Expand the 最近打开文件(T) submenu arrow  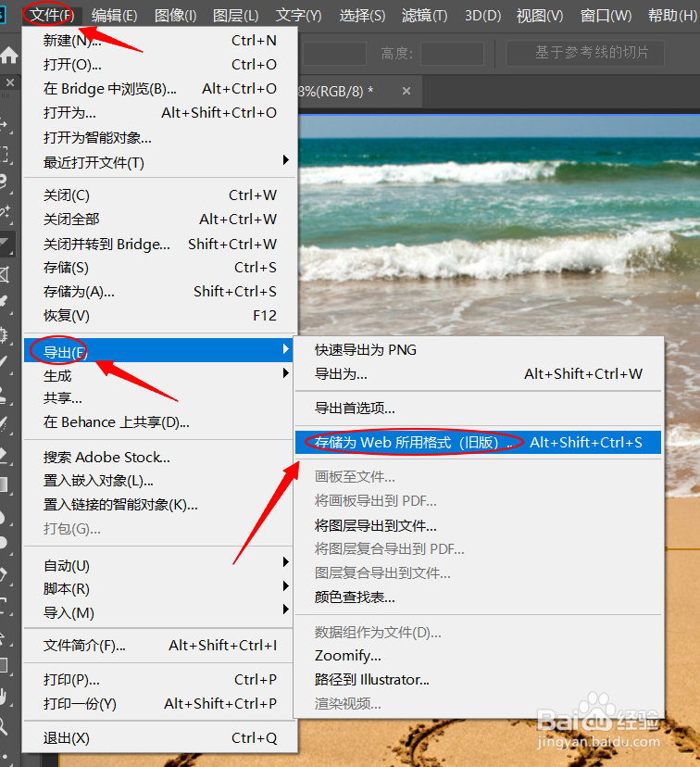tap(286, 160)
